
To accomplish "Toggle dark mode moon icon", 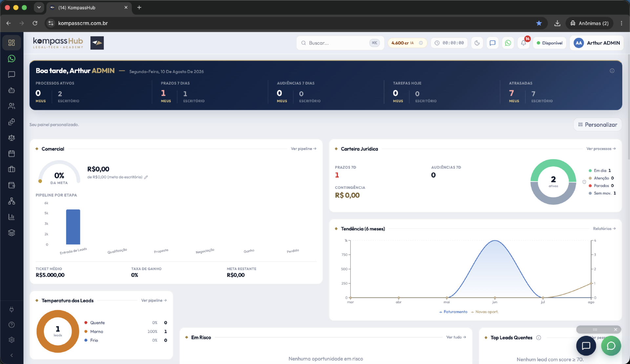I will (x=477, y=43).
